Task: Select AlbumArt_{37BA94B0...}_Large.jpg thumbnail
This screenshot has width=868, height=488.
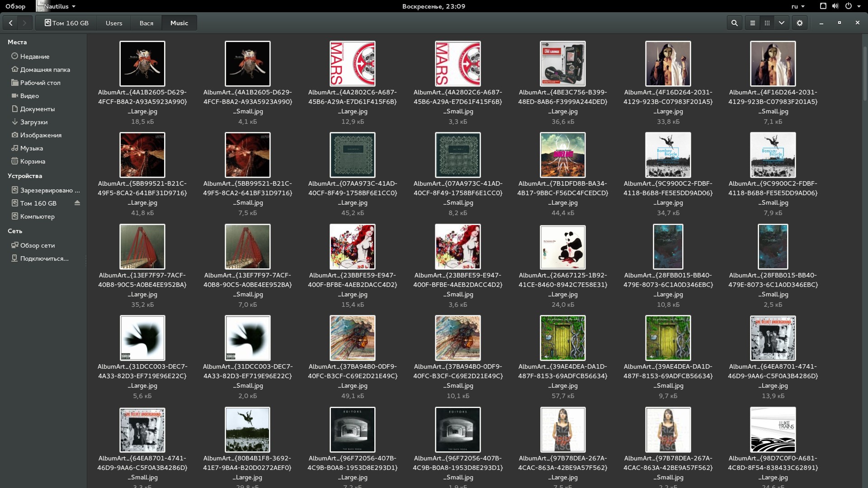Action: pos(353,338)
